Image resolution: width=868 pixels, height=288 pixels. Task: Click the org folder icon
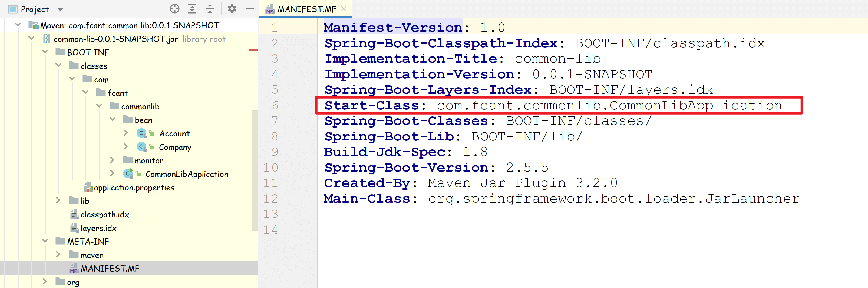coord(60,281)
